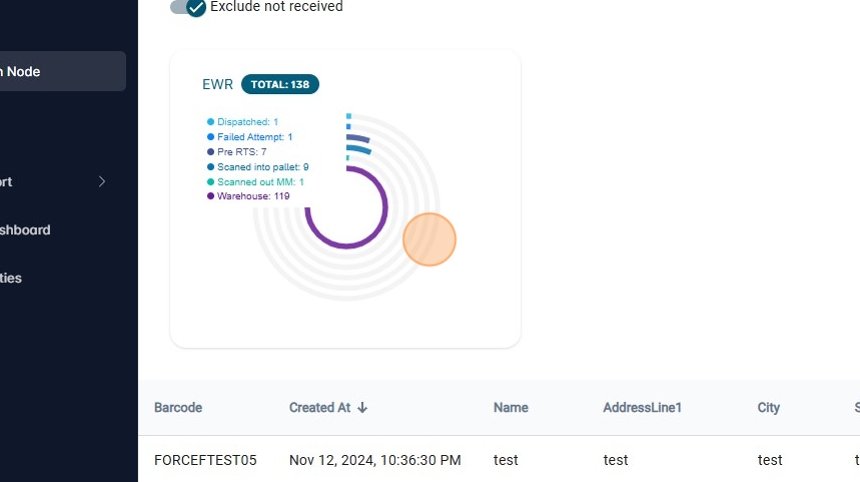The width and height of the screenshot is (860, 482).
Task: Click the EWR card title
Action: coord(217,85)
